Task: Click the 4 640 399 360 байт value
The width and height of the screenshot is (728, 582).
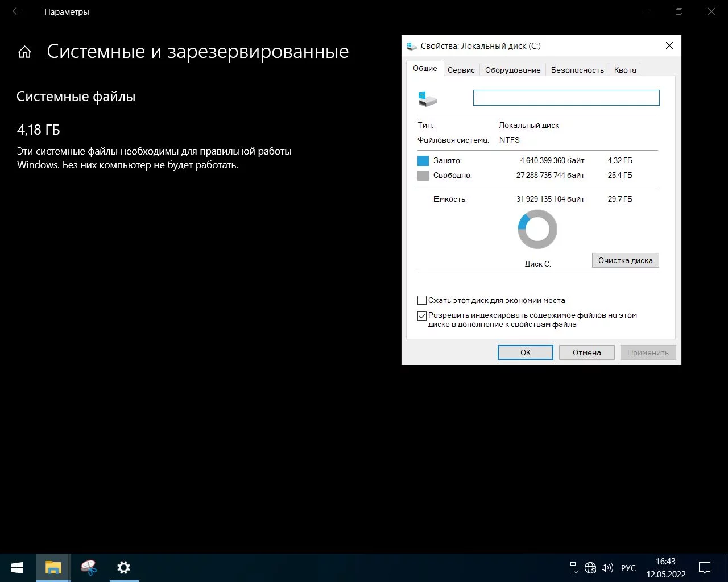Action: 552,160
